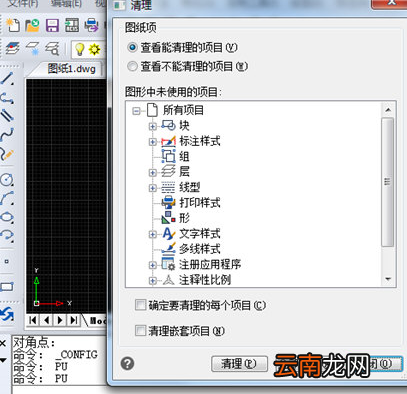
Task: Select the Spline curve tool
Action: [x=7, y=134]
